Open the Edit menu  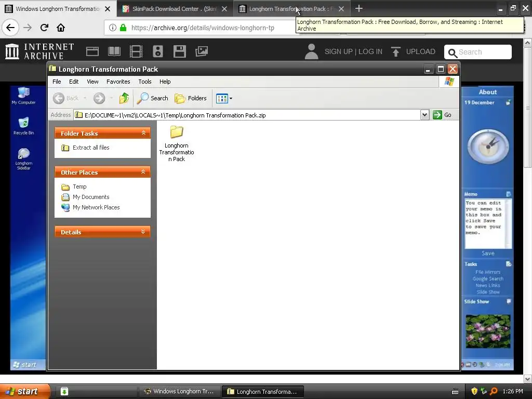point(74,82)
